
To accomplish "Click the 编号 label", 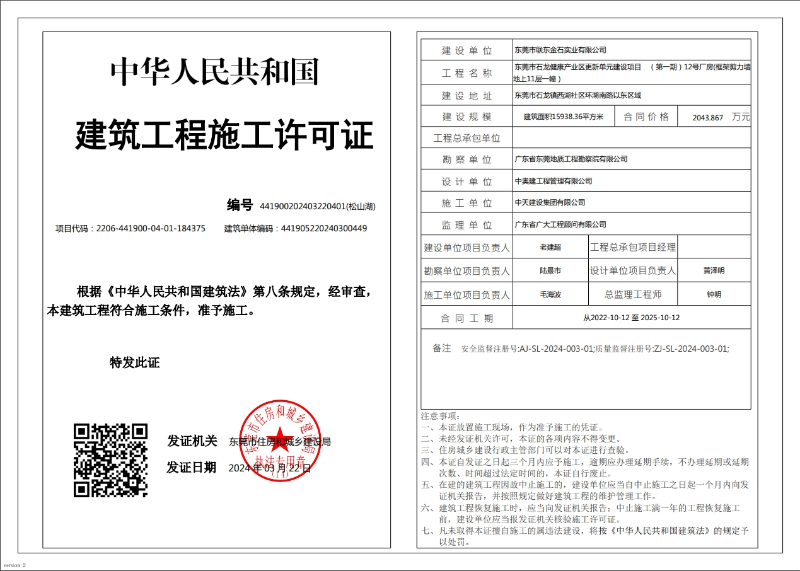I will tap(240, 205).
